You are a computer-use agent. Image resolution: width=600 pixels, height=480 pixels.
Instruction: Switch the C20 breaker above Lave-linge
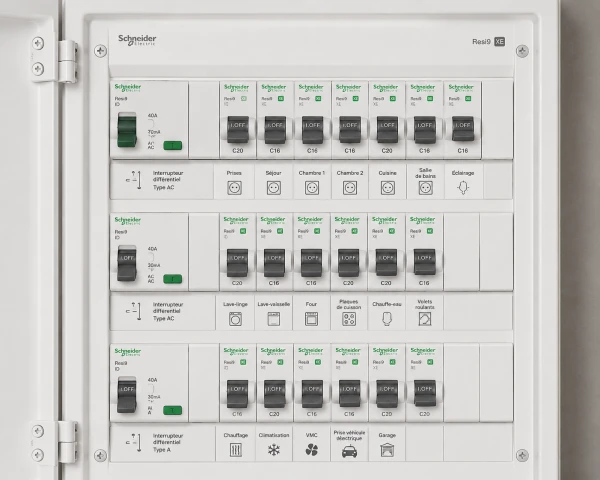[x=237, y=263]
